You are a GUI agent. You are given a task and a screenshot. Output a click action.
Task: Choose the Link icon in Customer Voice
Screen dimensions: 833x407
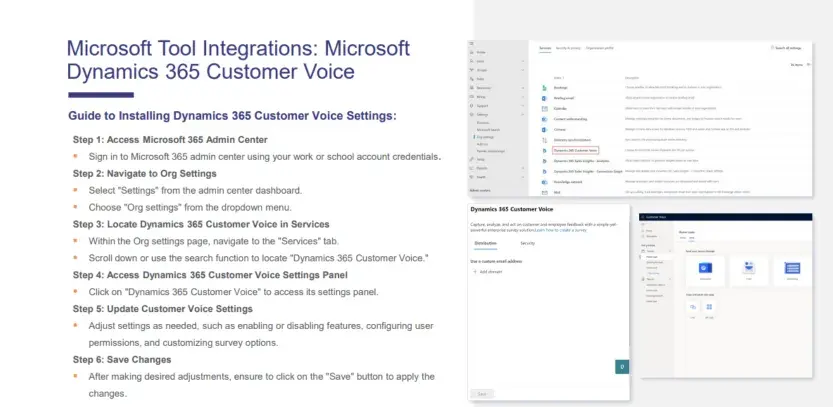click(x=693, y=307)
